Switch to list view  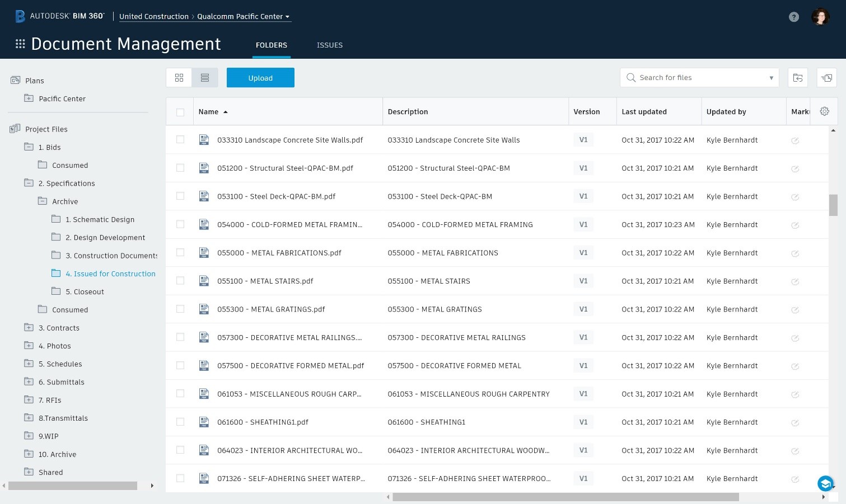tap(205, 78)
